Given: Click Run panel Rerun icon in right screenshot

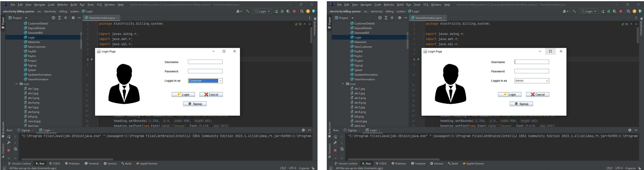Looking at the screenshot, I should coord(335,137).
